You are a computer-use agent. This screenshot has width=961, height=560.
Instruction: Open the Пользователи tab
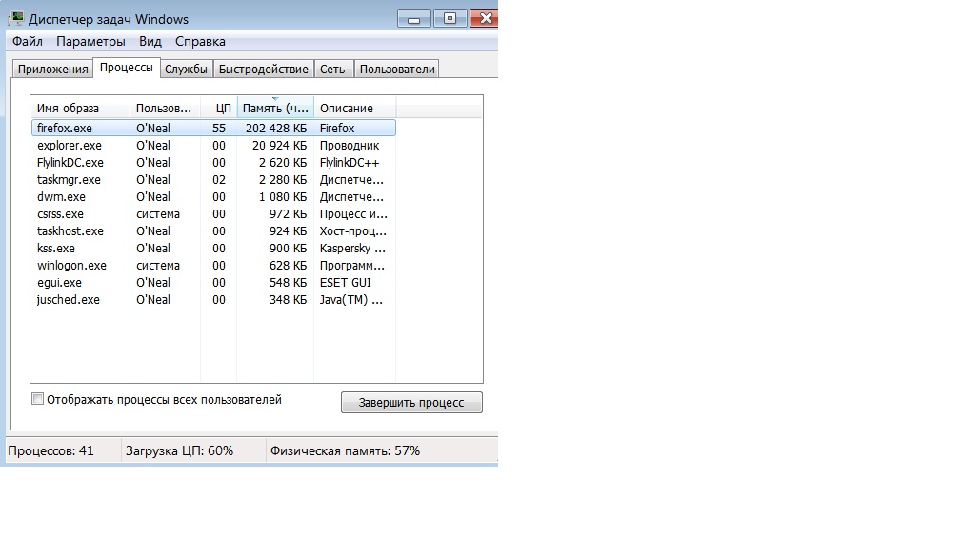[397, 70]
